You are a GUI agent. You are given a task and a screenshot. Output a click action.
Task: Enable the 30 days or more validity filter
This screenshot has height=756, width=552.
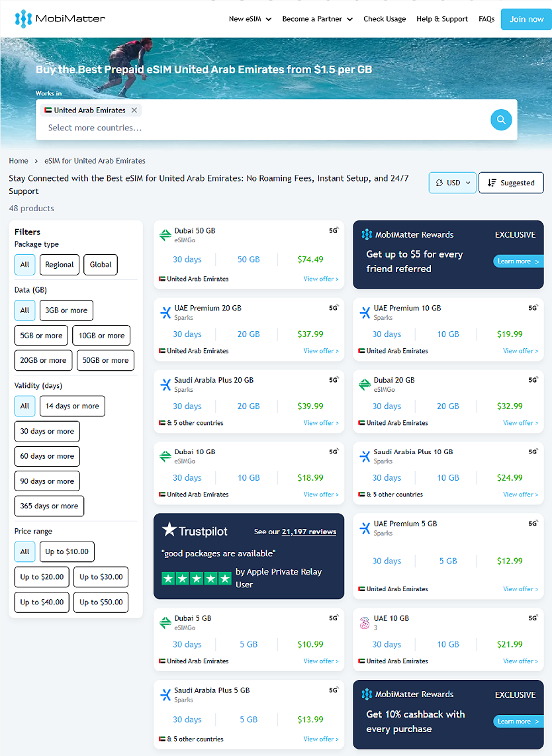click(x=47, y=432)
